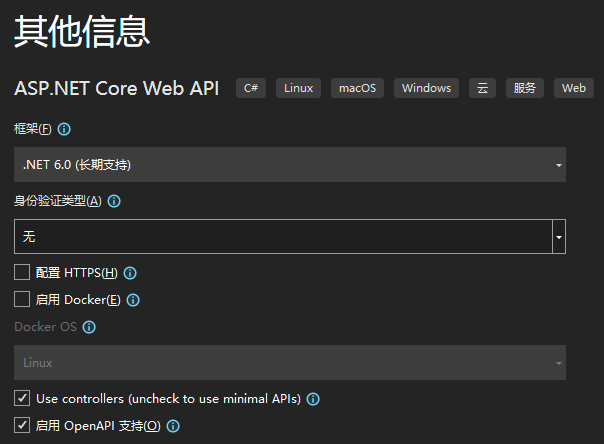This screenshot has width=604, height=444.
Task: Click the arrow button of the 无 combo box
Action: [559, 236]
